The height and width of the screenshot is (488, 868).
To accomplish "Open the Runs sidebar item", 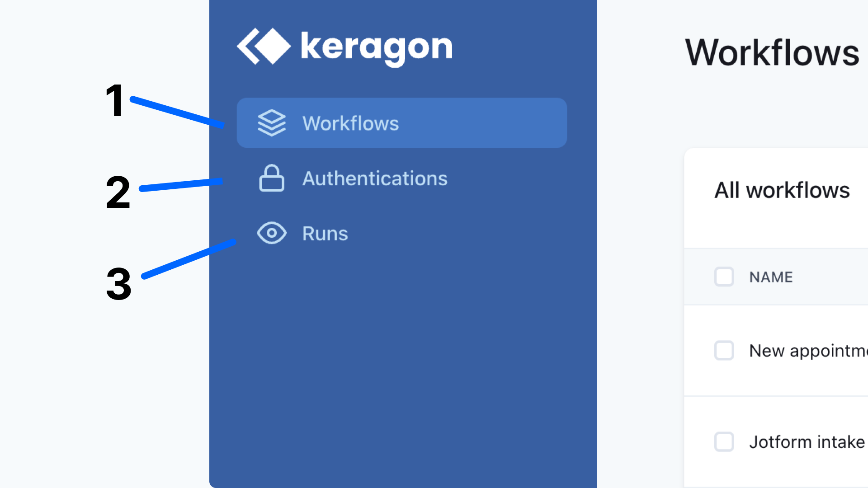I will coord(402,233).
